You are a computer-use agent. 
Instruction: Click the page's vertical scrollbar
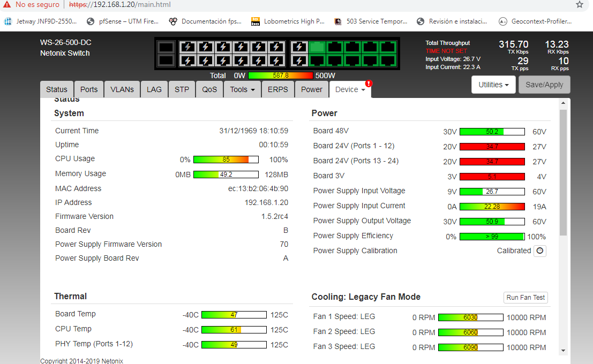562,171
